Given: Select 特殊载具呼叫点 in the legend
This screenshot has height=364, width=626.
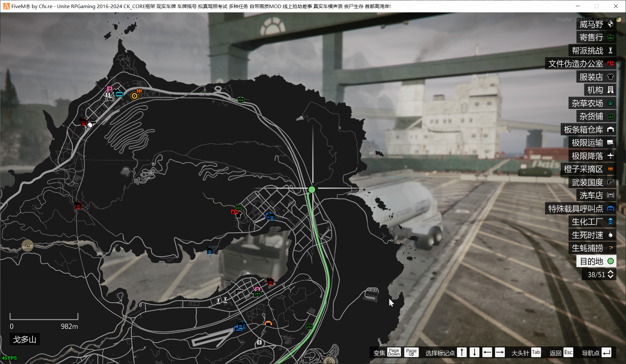Looking at the screenshot, I should (581, 209).
